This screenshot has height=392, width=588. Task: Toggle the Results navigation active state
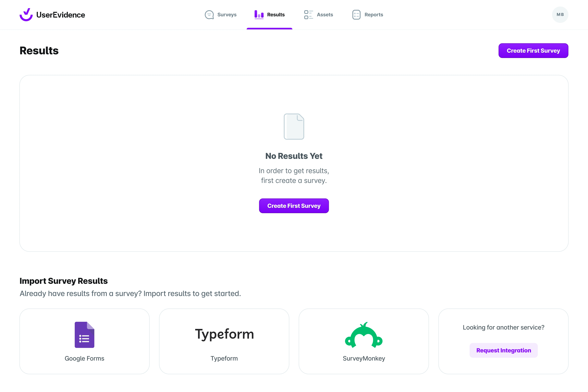coord(269,14)
